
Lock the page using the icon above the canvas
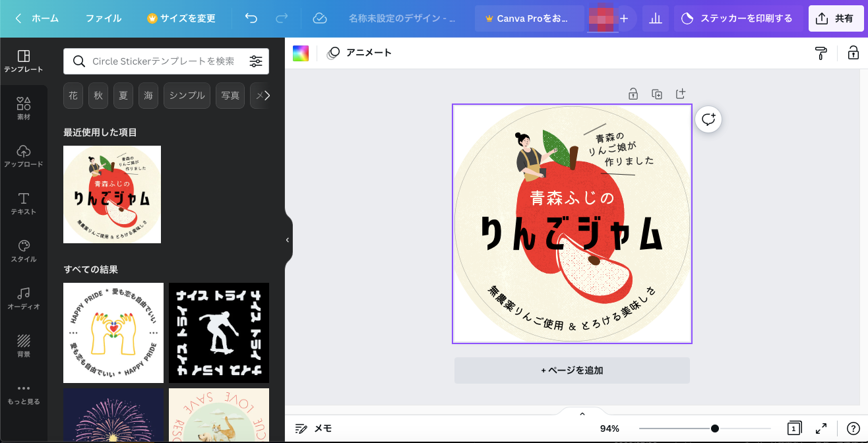coord(633,94)
